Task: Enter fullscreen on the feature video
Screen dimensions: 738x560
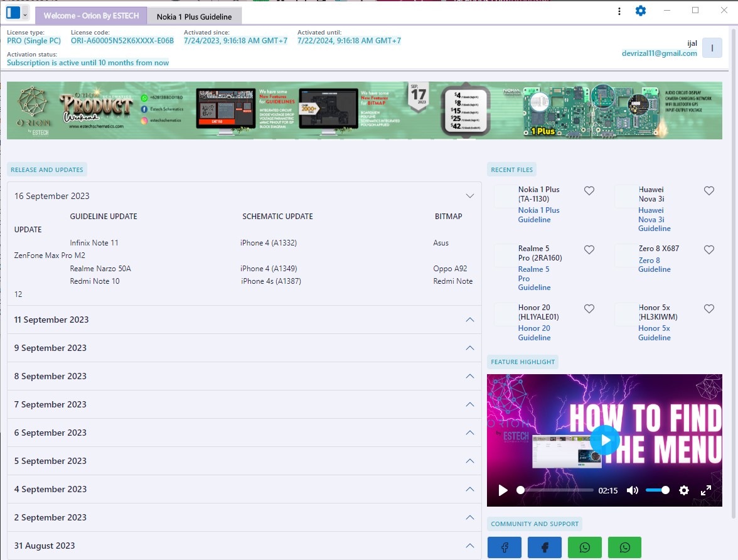Action: click(705, 490)
